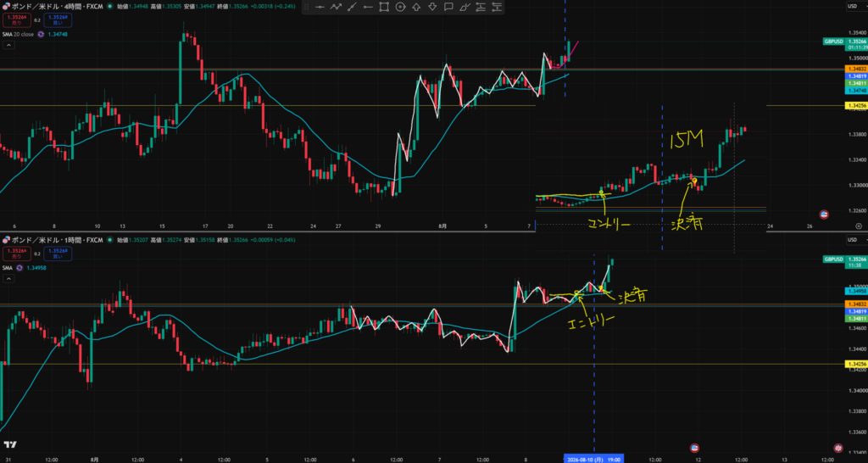Screen dimensions: 868x463
Task: Click cyan 1.34958 SMA price tag on 1-hour chart
Action: 856,291
